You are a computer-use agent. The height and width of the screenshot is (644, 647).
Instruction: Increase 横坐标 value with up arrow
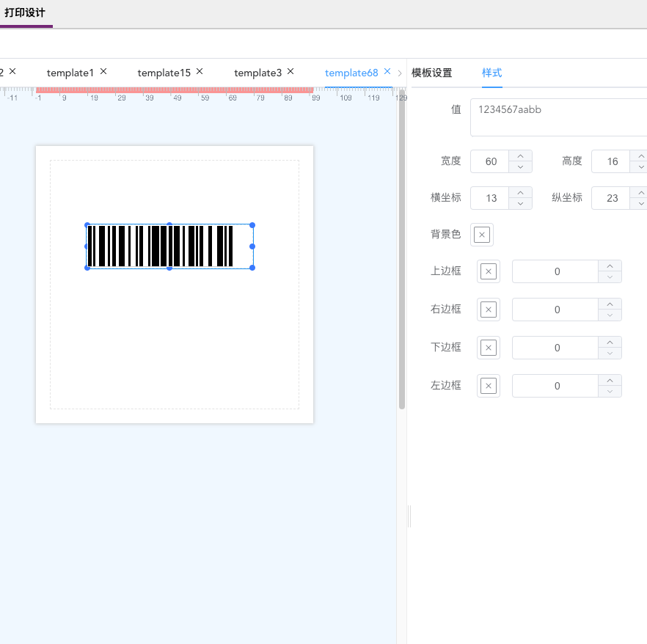tap(520, 193)
